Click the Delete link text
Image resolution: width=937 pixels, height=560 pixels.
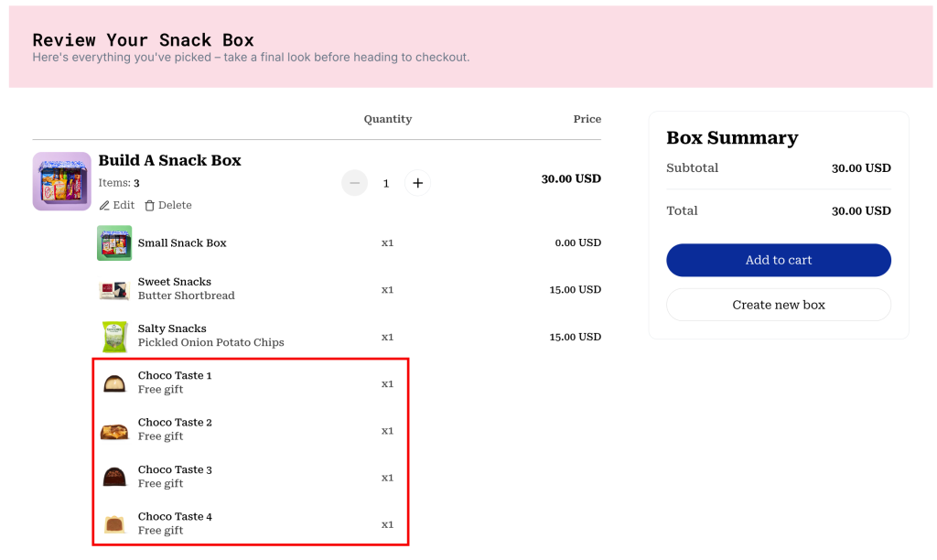click(x=175, y=206)
